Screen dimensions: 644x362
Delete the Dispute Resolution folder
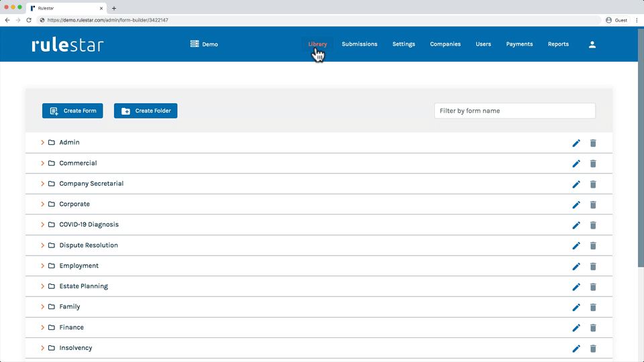click(x=593, y=245)
